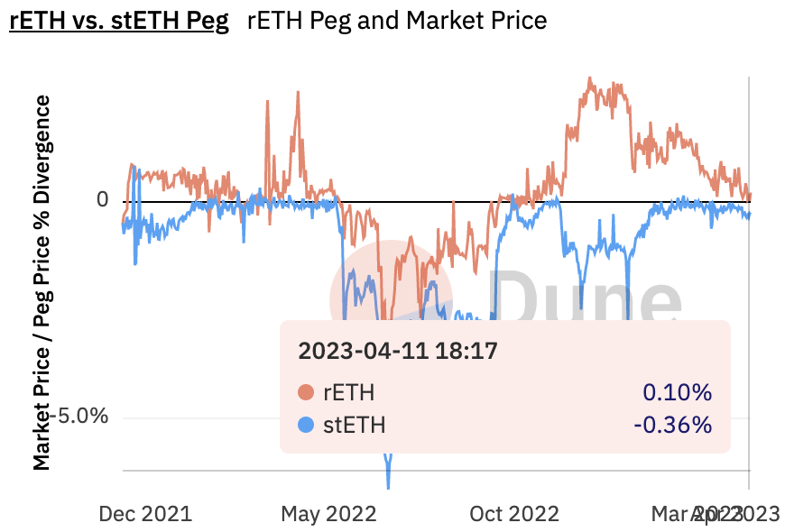This screenshot has width=785, height=532.
Task: Click the Market Price / Peg Price y-axis title
Action: [42, 282]
